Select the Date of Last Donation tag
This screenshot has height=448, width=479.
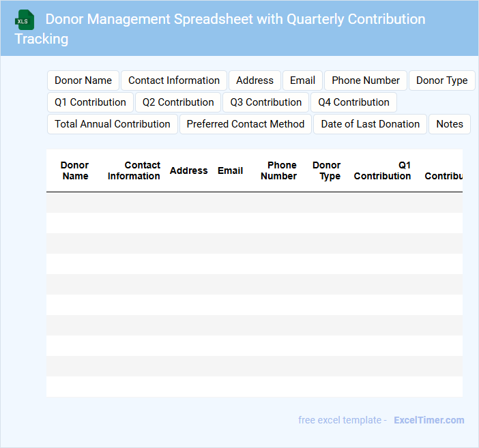(x=371, y=124)
